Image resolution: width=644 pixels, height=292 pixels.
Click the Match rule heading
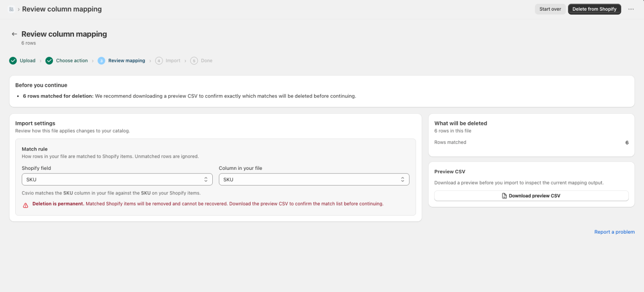coord(35,149)
